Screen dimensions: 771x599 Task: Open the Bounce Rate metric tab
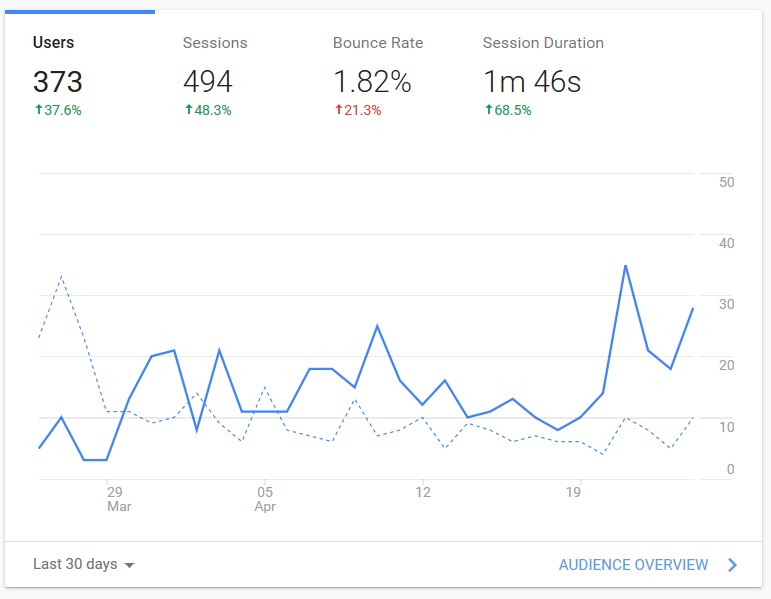378,43
